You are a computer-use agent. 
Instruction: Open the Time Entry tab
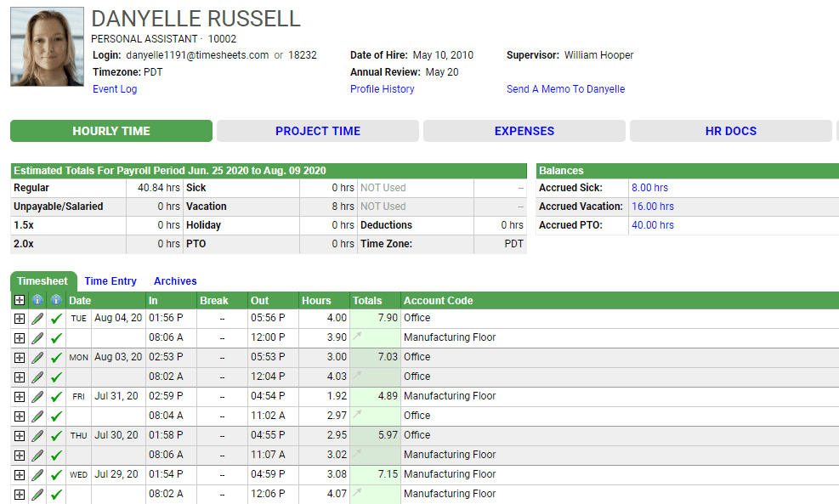[x=111, y=281]
